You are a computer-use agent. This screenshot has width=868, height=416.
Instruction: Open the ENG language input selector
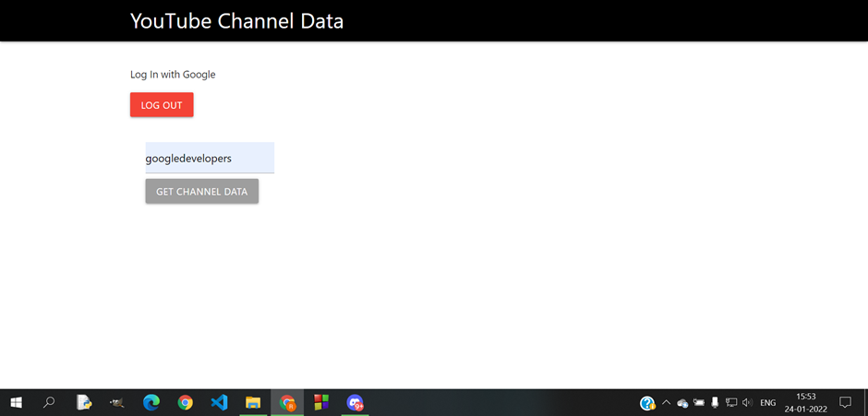point(767,403)
